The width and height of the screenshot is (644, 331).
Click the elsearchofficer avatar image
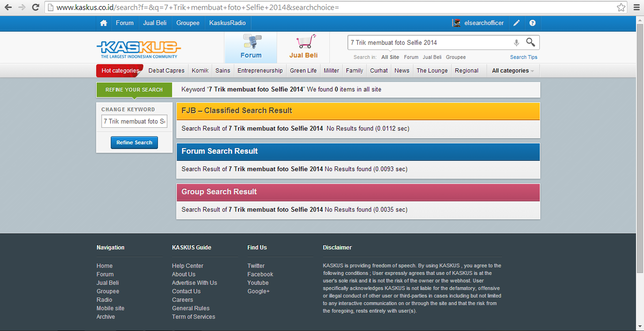457,23
